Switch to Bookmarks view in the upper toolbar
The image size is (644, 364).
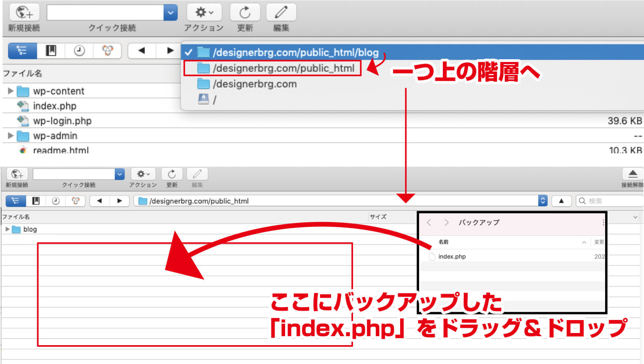tap(51, 51)
